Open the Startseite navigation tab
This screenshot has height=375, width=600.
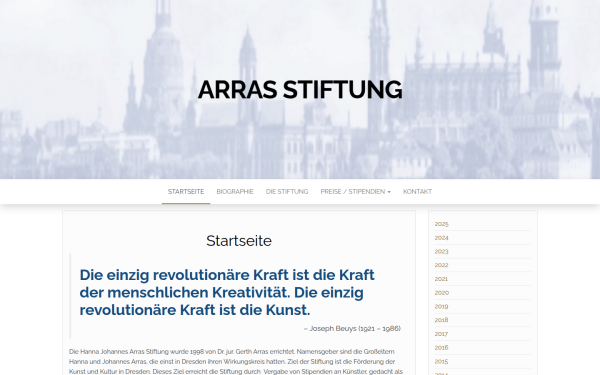186,192
